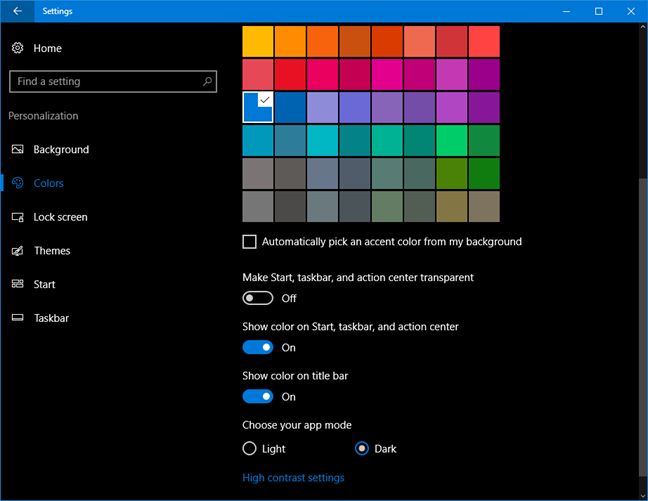Image resolution: width=648 pixels, height=501 pixels.
Task: Maximize the Settings window
Action: click(598, 11)
